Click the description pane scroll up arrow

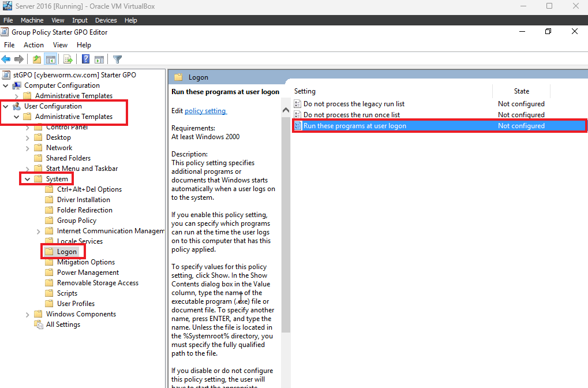click(x=286, y=110)
